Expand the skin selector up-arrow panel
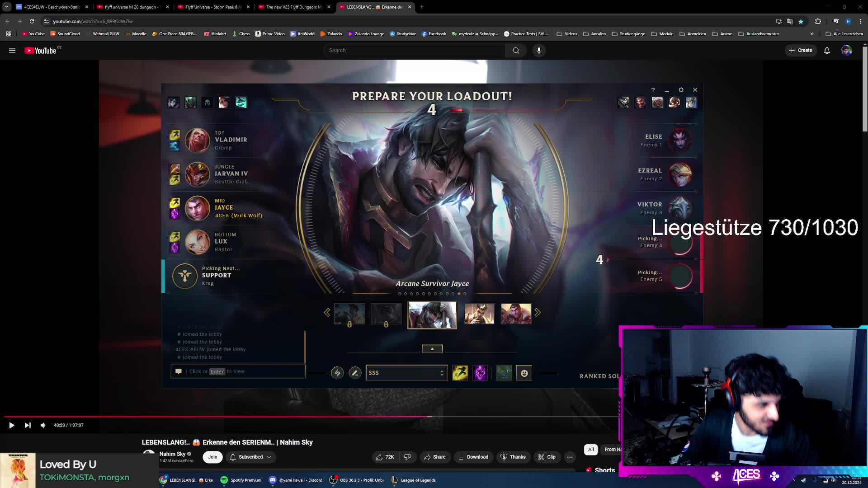This screenshot has height=488, width=868. [432, 349]
